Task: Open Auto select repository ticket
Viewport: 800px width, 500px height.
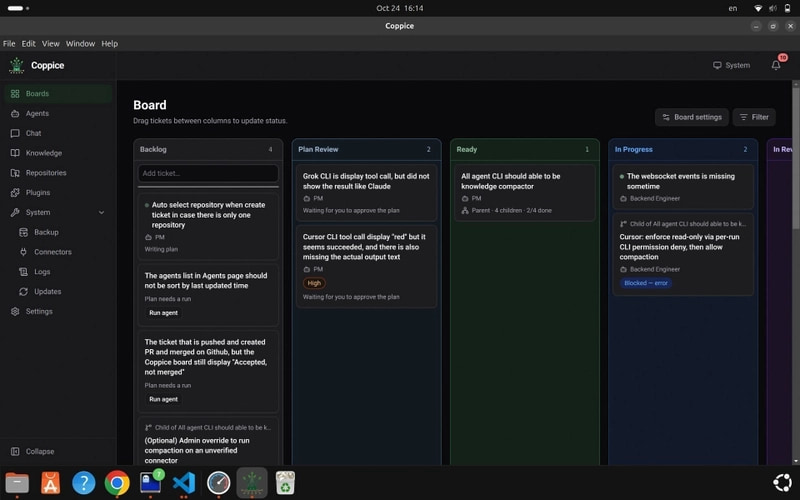Action: (x=208, y=227)
